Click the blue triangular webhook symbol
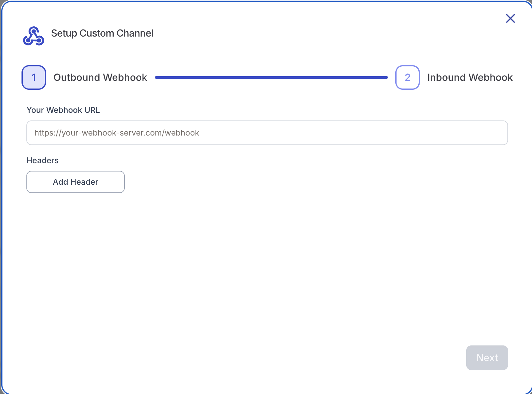This screenshot has height=394, width=532. click(33, 36)
